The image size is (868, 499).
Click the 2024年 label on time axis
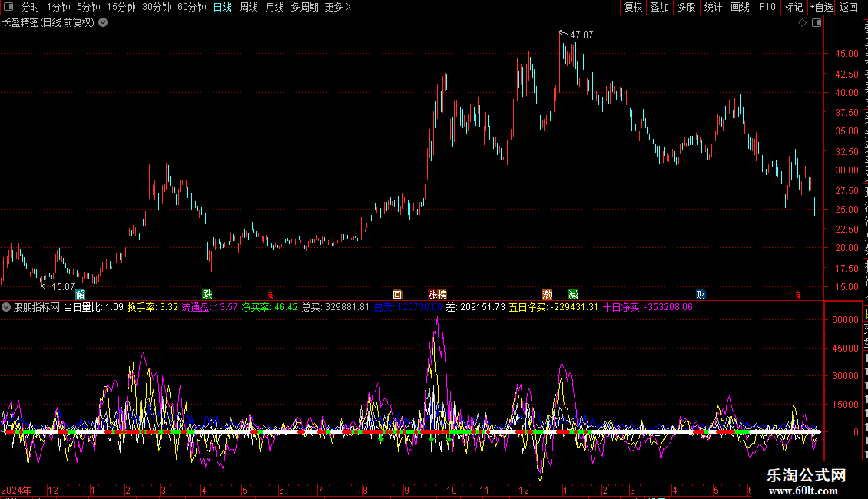tap(16, 490)
